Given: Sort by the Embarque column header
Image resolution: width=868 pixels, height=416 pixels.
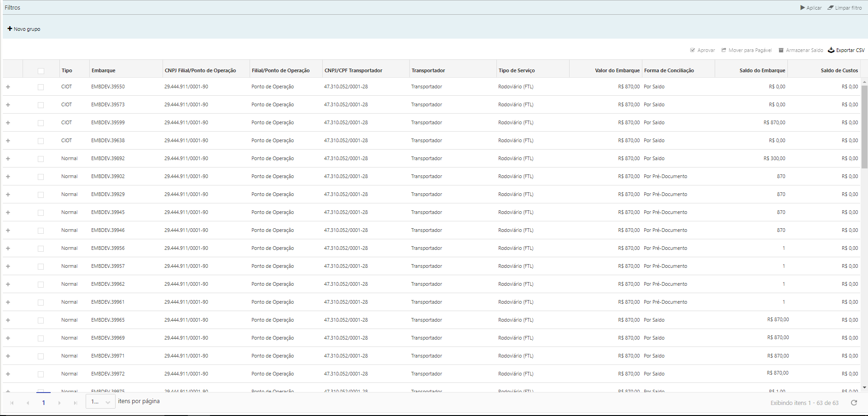Looking at the screenshot, I should click(104, 70).
